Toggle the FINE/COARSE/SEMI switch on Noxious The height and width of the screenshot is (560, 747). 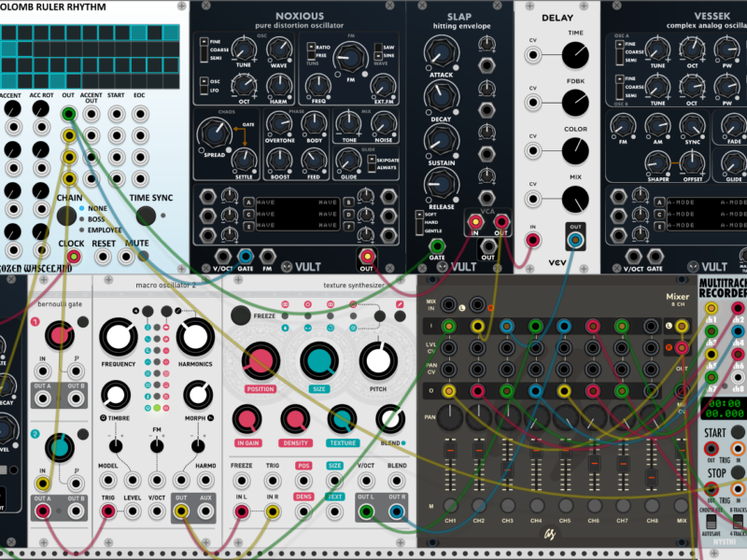pos(204,49)
